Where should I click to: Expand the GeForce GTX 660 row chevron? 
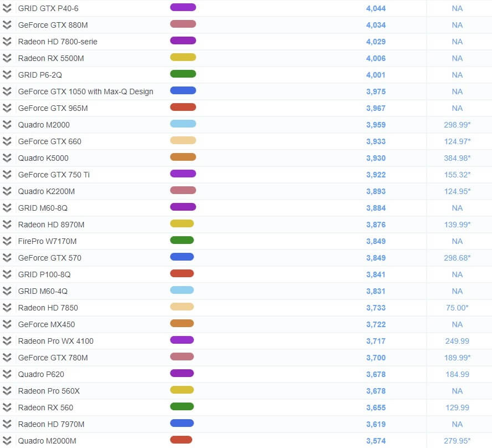7,141
